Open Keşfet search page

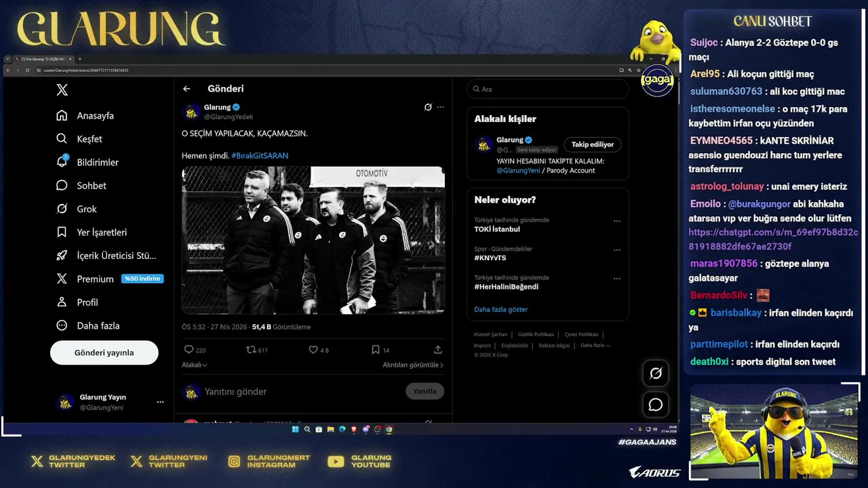(79, 139)
